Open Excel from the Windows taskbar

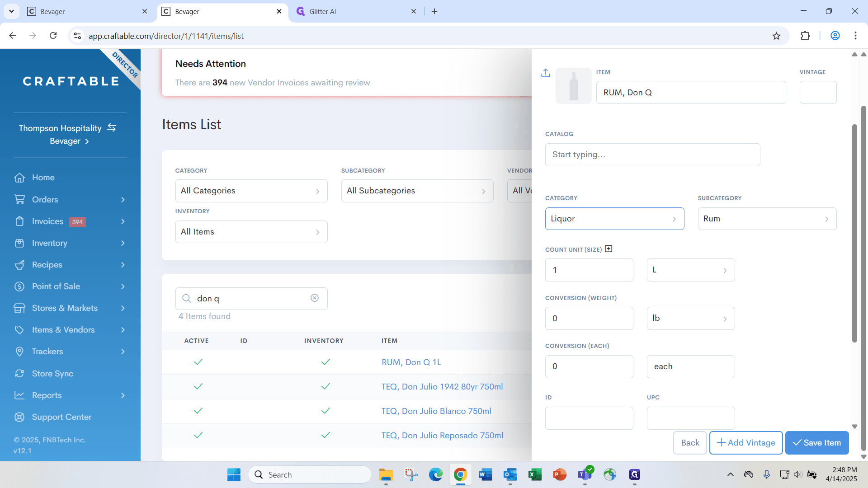tap(535, 474)
